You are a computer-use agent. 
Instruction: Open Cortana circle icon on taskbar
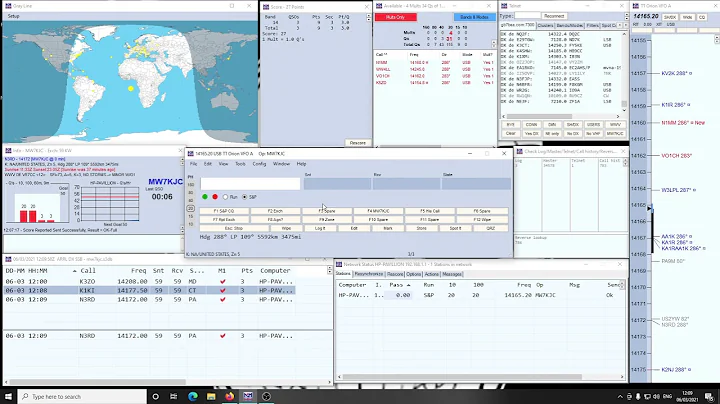click(155, 396)
